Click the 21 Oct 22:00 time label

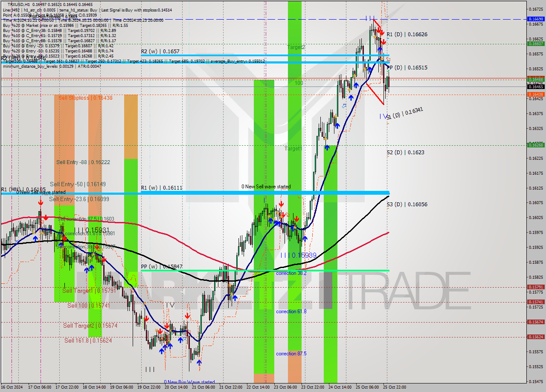point(232,387)
